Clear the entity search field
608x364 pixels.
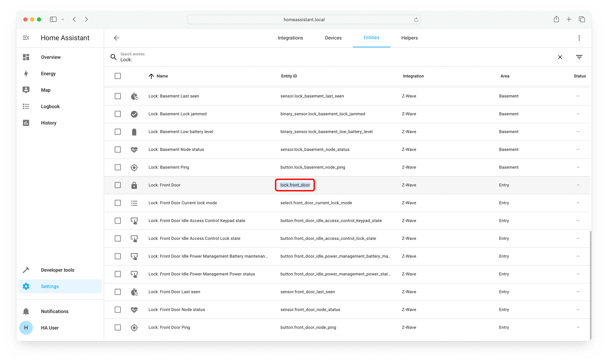[x=560, y=57]
